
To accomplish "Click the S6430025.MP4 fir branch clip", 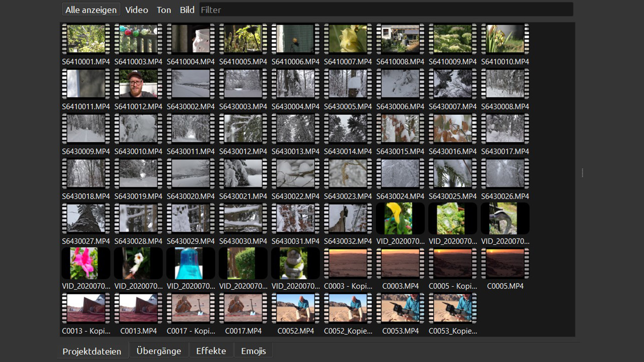I will click(x=452, y=174).
